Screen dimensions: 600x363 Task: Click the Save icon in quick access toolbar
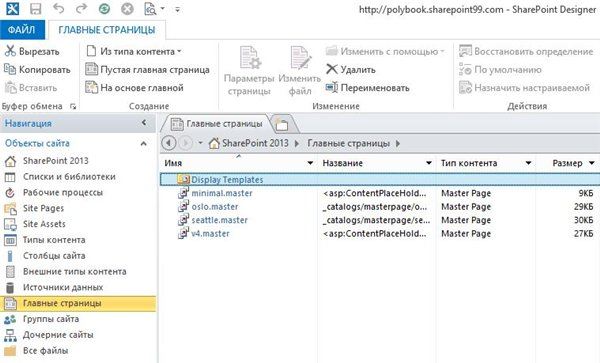pyautogui.click(x=36, y=8)
